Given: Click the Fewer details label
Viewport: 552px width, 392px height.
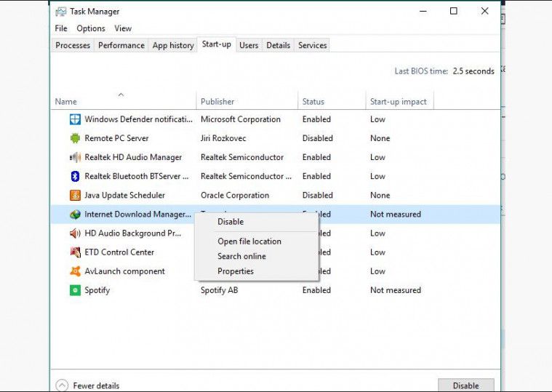Looking at the screenshot, I should tap(96, 385).
